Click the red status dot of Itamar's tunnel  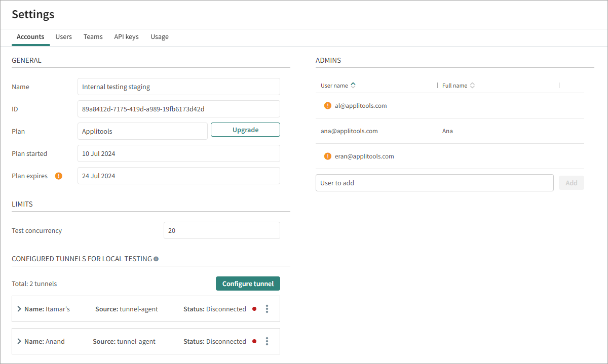pyautogui.click(x=254, y=309)
